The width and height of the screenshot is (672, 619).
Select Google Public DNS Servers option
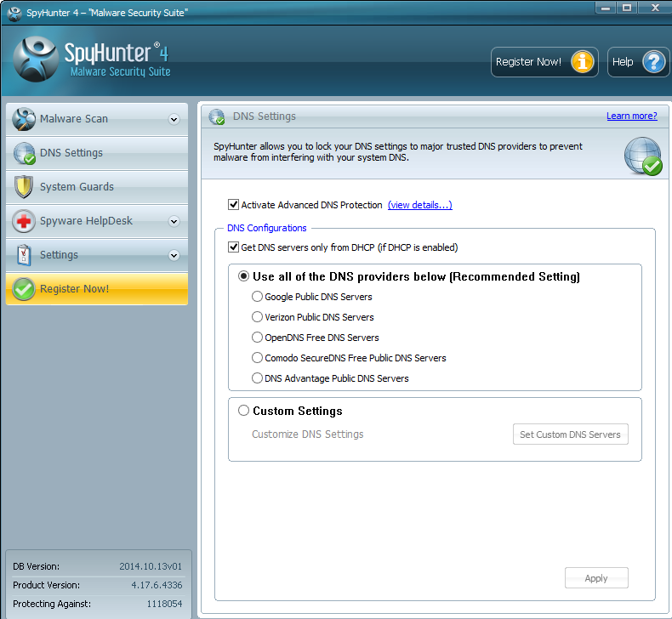(258, 297)
